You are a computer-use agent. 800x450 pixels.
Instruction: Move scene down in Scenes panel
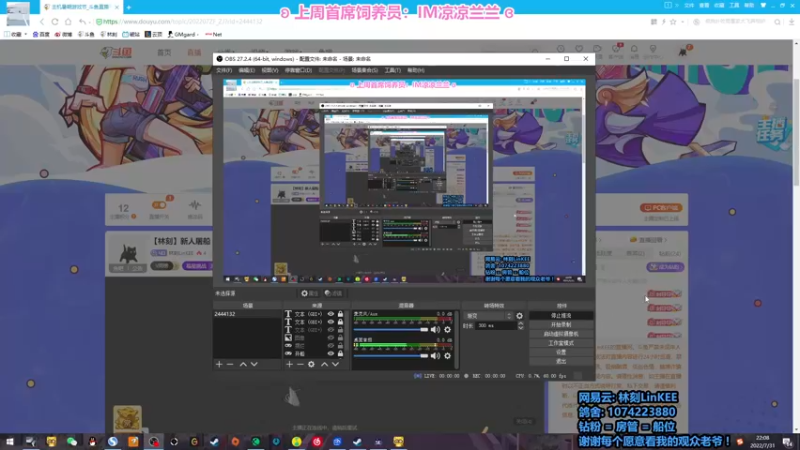[x=254, y=364]
